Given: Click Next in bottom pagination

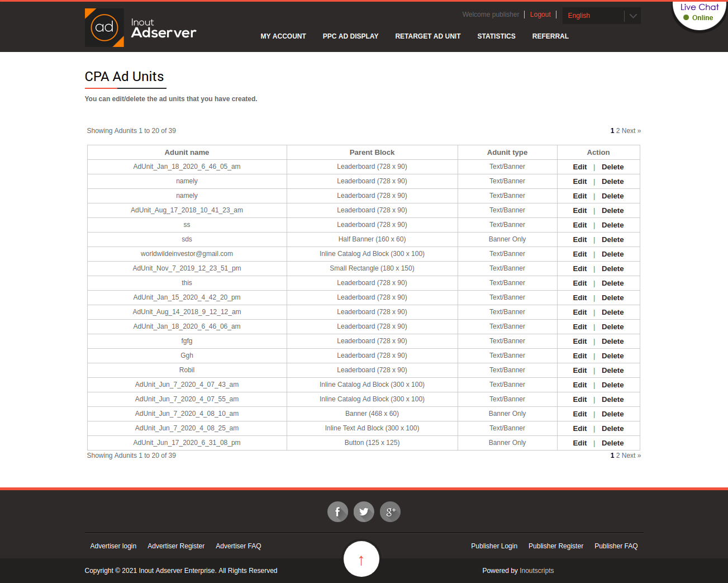Looking at the screenshot, I should pos(631,456).
